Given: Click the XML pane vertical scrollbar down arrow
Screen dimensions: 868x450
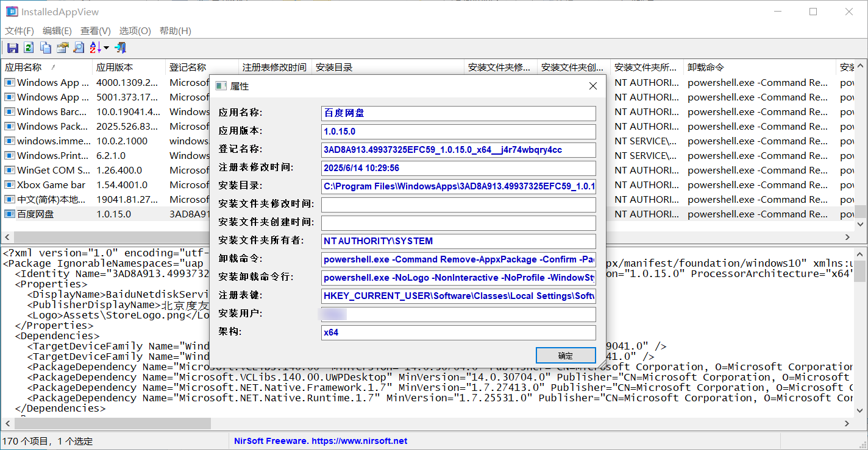Looking at the screenshot, I should [x=860, y=412].
